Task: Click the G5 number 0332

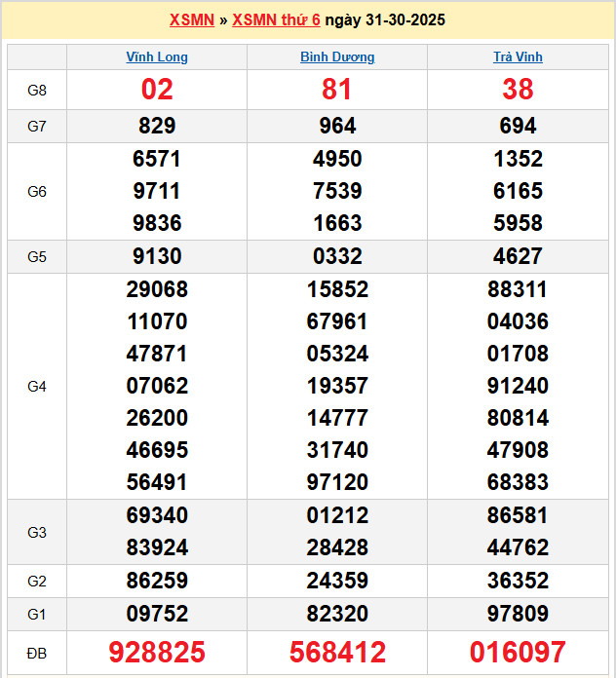Action: tap(337, 256)
